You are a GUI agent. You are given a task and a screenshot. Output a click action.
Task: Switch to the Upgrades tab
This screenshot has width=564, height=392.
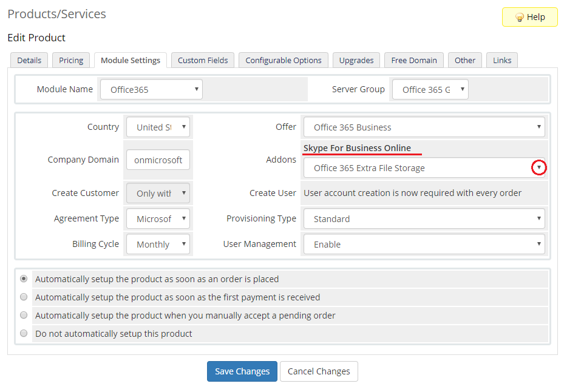(x=356, y=60)
